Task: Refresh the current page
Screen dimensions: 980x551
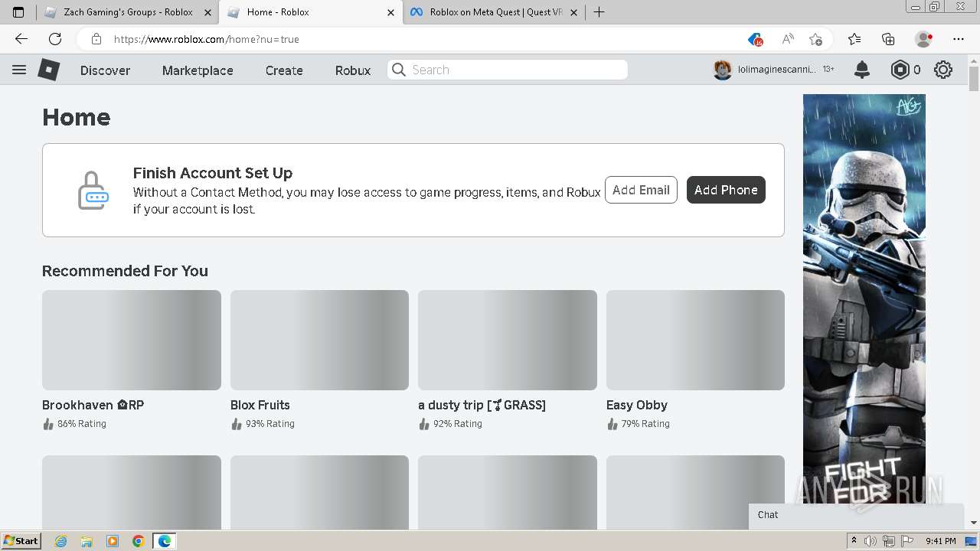Action: (x=55, y=39)
